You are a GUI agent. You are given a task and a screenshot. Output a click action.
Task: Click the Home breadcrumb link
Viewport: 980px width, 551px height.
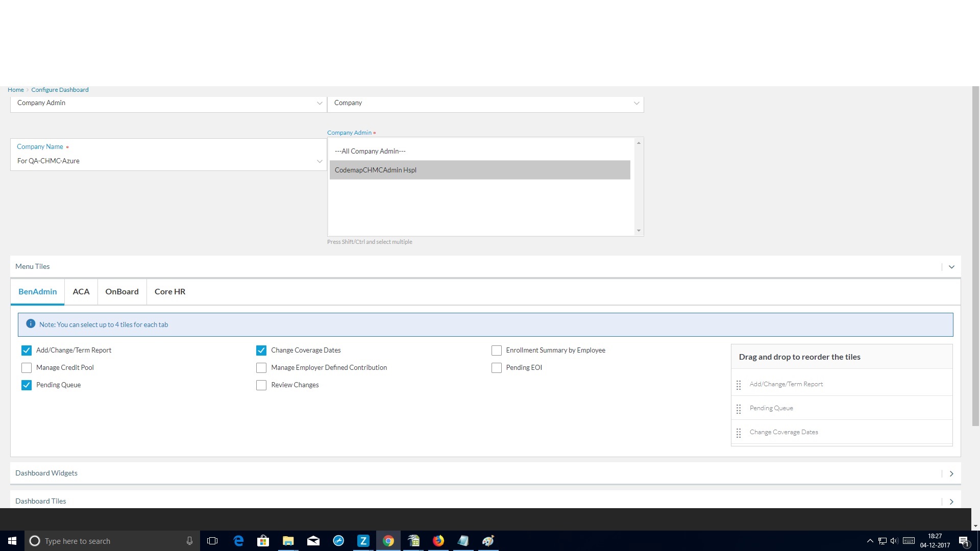(x=15, y=90)
